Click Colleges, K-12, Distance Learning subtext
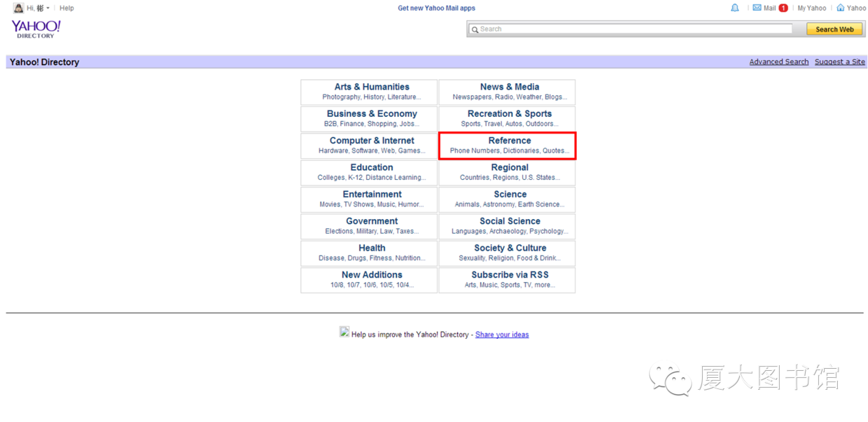Screen dimensions: 868x422 (372, 178)
